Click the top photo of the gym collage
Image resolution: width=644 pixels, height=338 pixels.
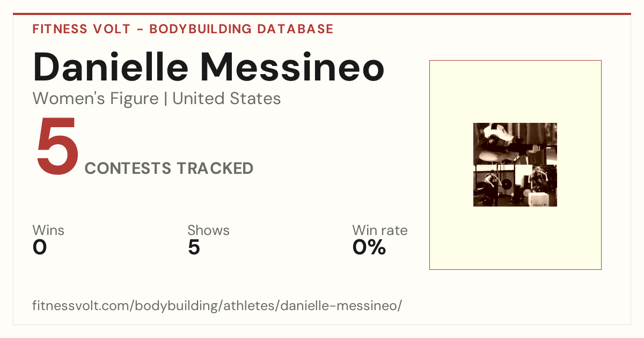(515, 143)
